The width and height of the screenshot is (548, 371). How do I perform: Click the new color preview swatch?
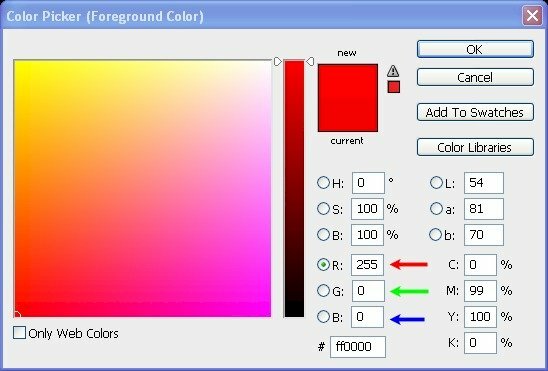point(348,81)
